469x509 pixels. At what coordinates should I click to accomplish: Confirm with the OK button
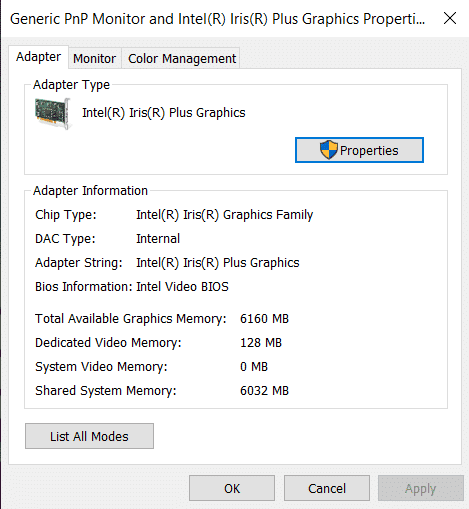point(232,488)
